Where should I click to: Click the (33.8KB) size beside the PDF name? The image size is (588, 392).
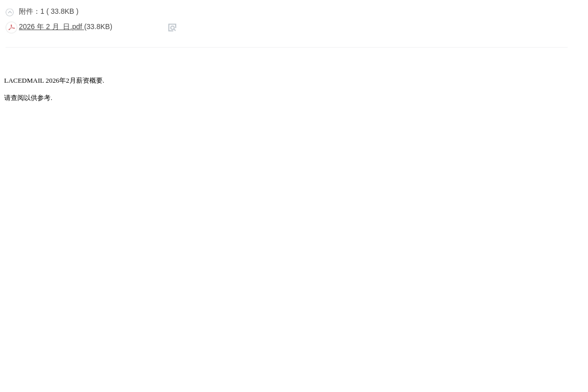[98, 27]
